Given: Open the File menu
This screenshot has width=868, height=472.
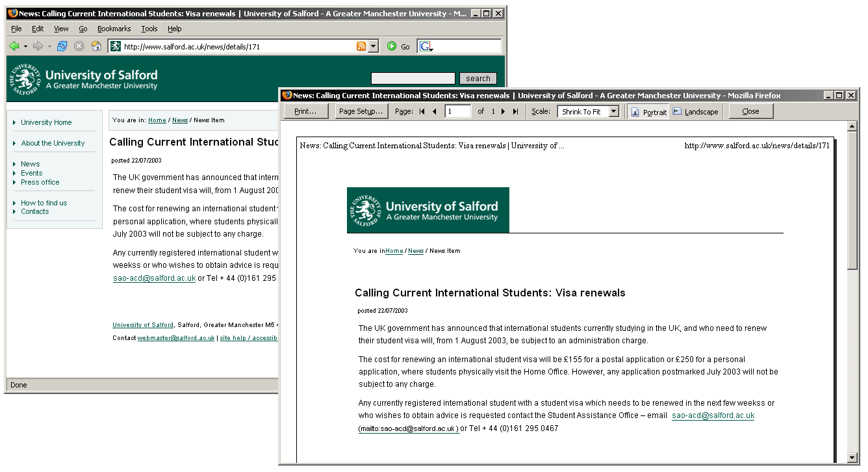Looking at the screenshot, I should (x=16, y=29).
